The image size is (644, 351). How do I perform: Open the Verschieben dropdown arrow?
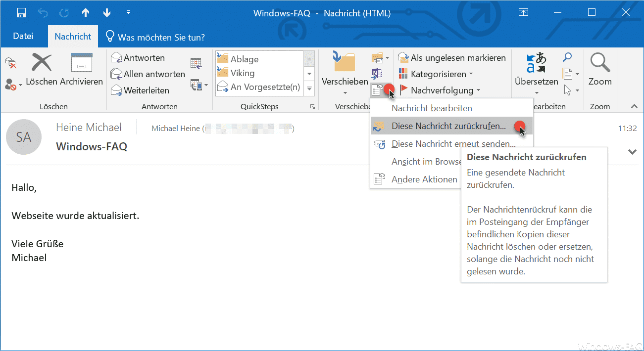[x=345, y=92]
